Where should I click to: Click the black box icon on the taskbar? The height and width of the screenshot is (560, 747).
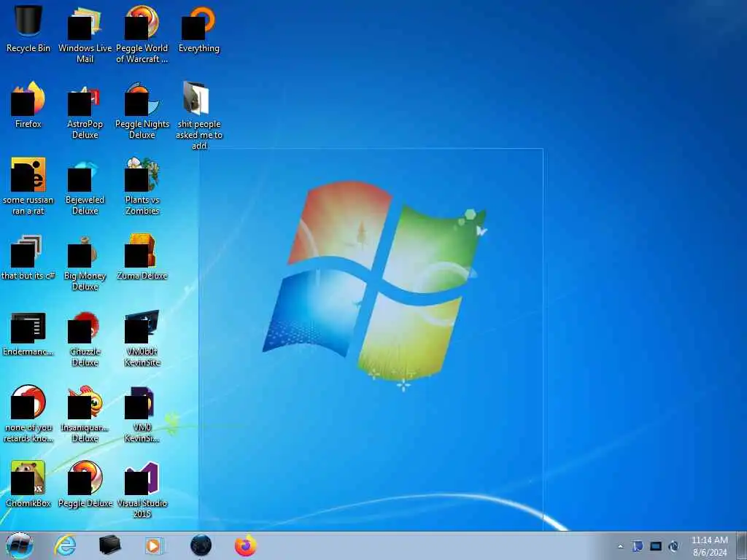(x=109, y=545)
